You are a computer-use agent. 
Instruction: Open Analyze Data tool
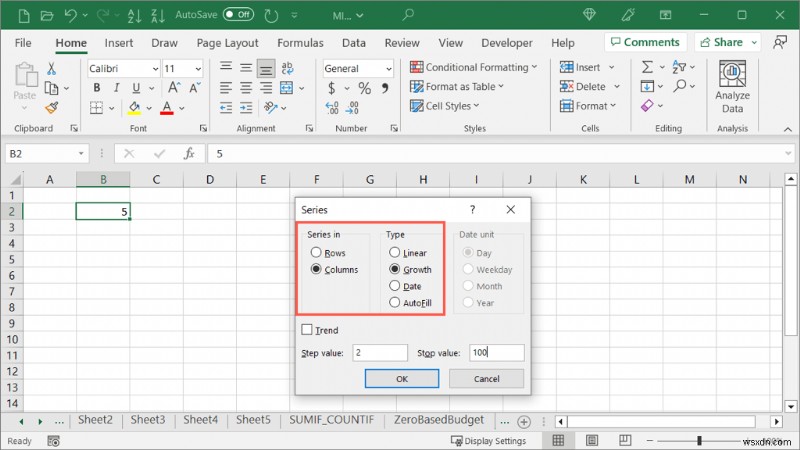pyautogui.click(x=732, y=87)
